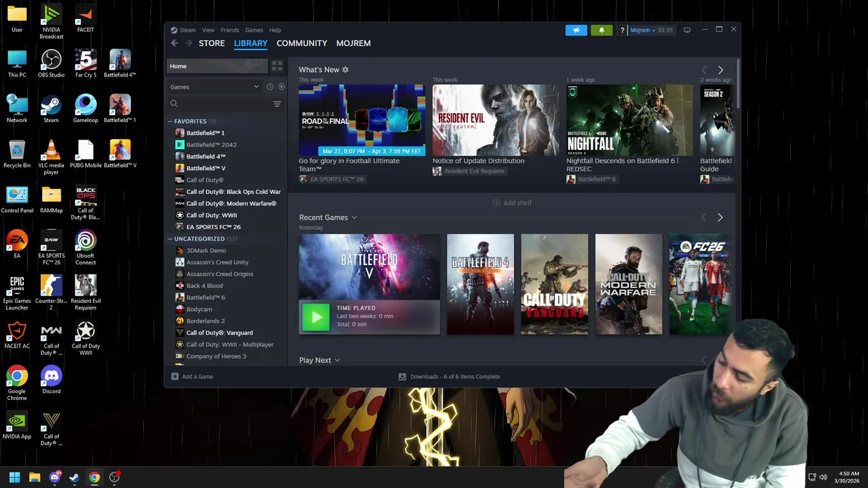
Task: Open the Games filter dropdown
Action: click(215, 87)
